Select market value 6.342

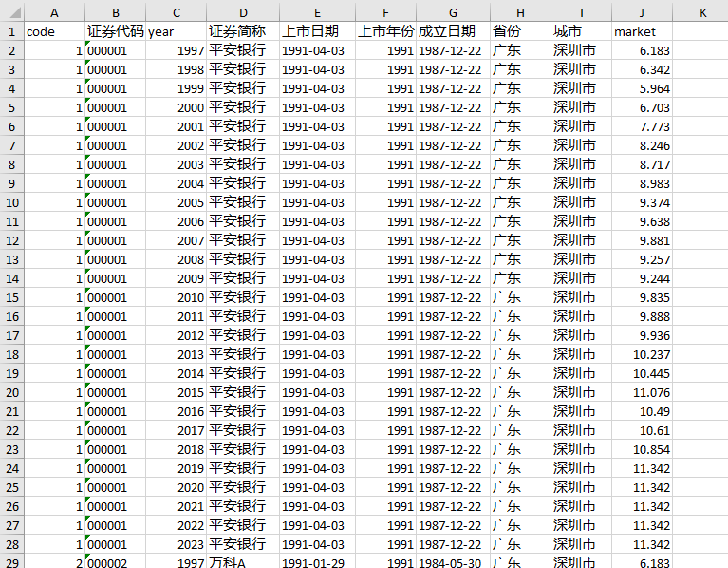[643, 69]
